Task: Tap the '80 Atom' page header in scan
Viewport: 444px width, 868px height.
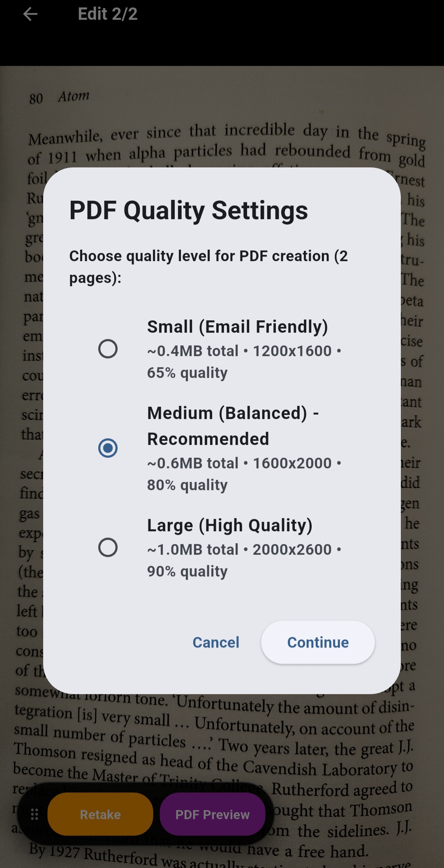Action: (59, 97)
